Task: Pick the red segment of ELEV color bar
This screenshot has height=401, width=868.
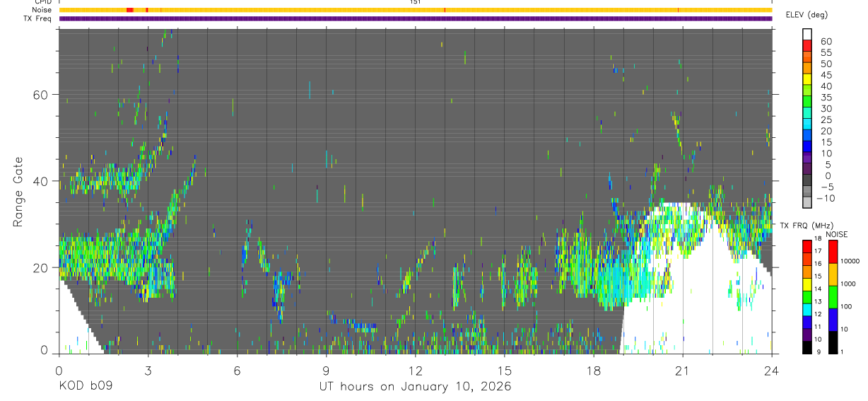Action: click(807, 46)
